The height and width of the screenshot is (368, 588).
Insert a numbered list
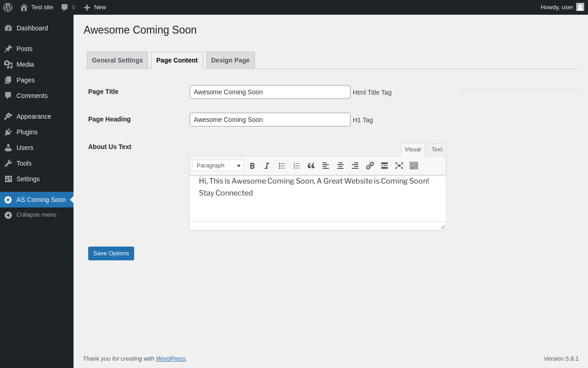click(x=296, y=166)
